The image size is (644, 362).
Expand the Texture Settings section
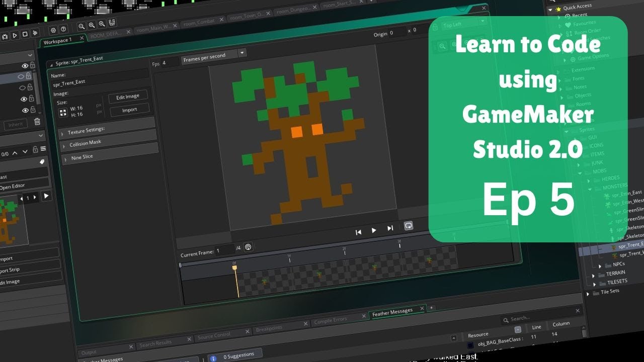63,133
